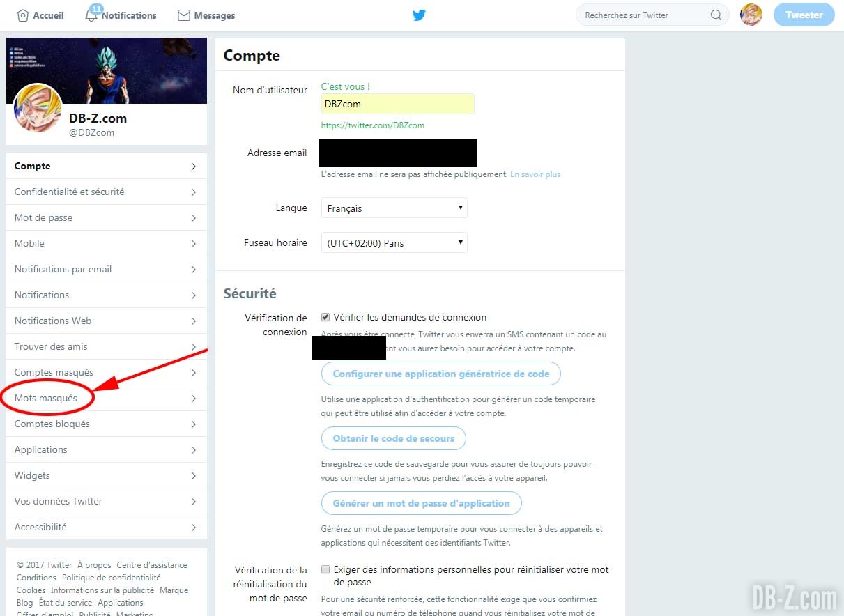The height and width of the screenshot is (616, 844).
Task: Open Politique de confidentialité footer link
Action: [112, 578]
